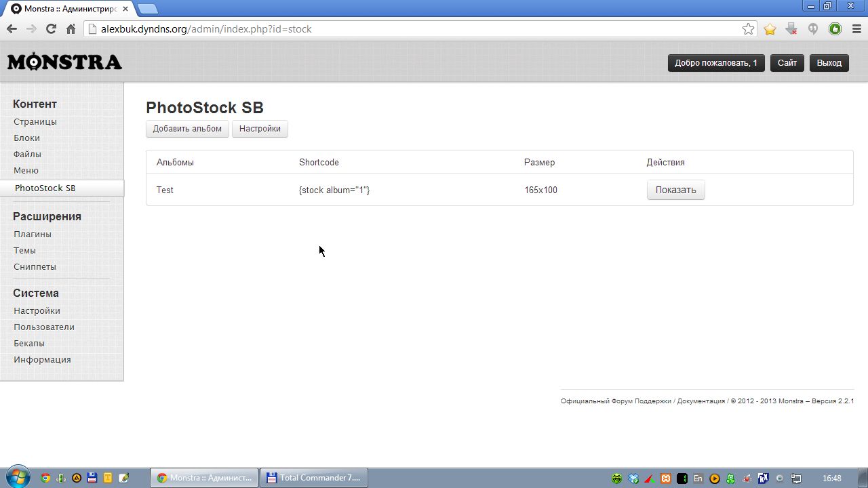Go to the browser home page icon

click(x=71, y=29)
